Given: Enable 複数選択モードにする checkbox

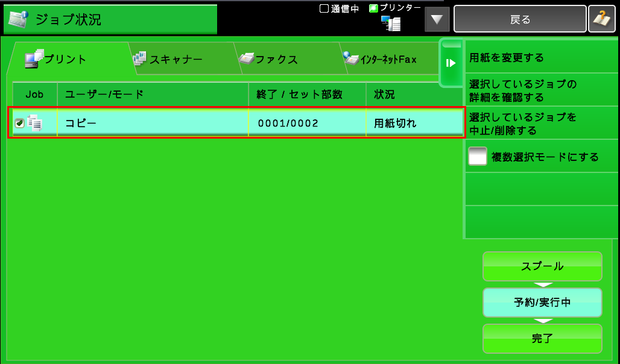Looking at the screenshot, I should pyautogui.click(x=478, y=157).
